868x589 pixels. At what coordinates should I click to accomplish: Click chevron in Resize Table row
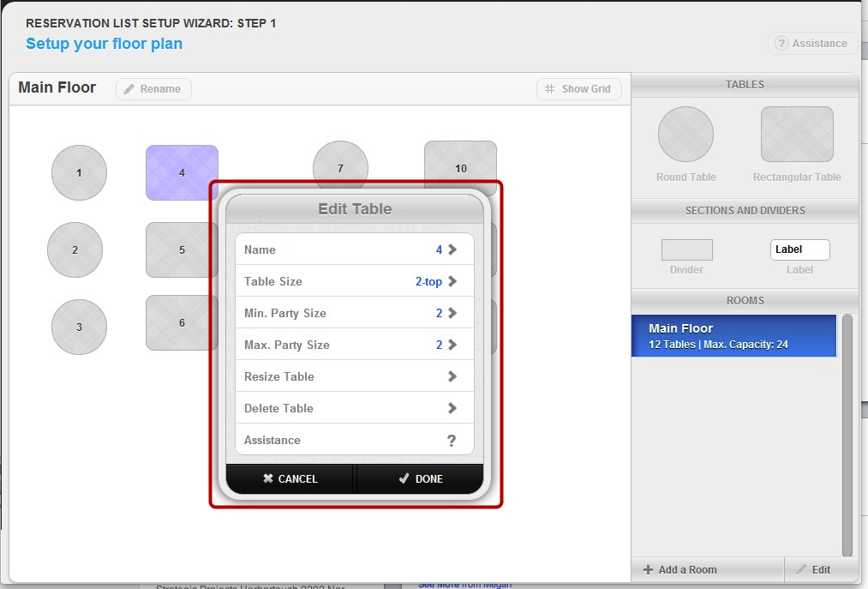452,376
